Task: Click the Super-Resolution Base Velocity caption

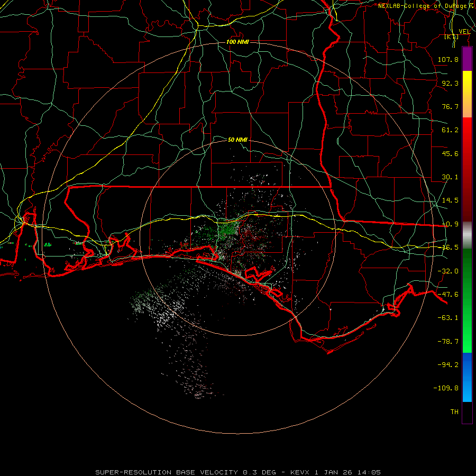Action: coord(237,472)
